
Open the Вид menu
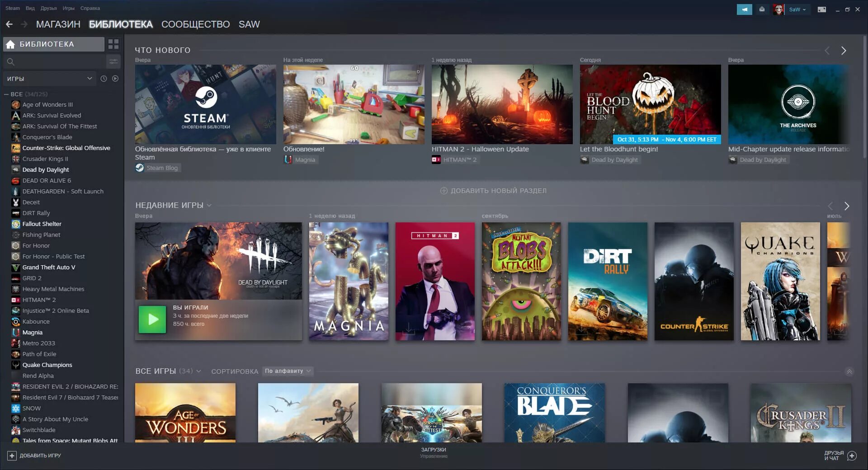[x=30, y=8]
